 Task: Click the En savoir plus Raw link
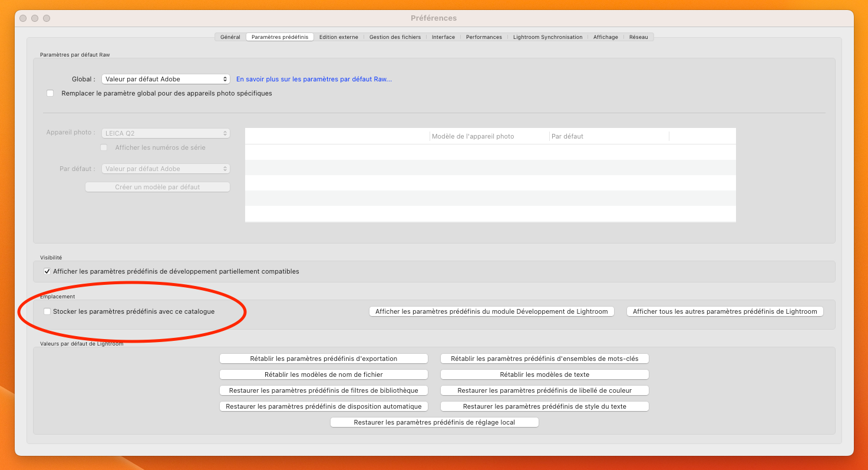(313, 79)
